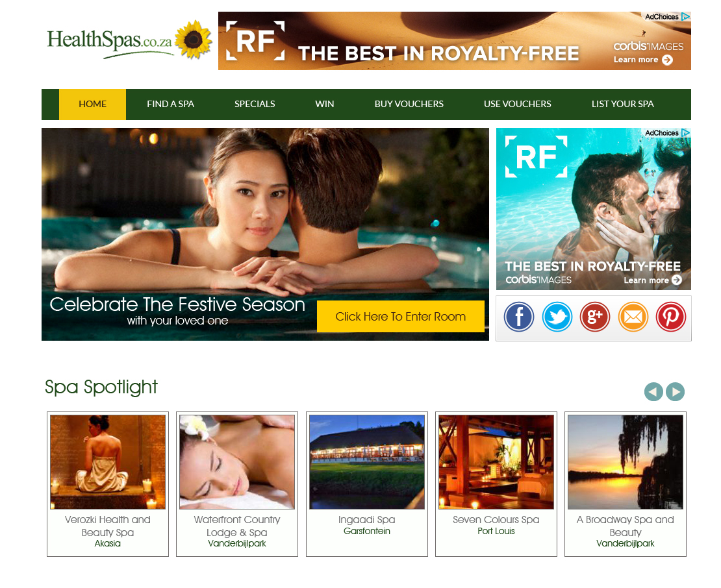Open Verozki Health and Beauty Spa thumbnail

(x=108, y=462)
